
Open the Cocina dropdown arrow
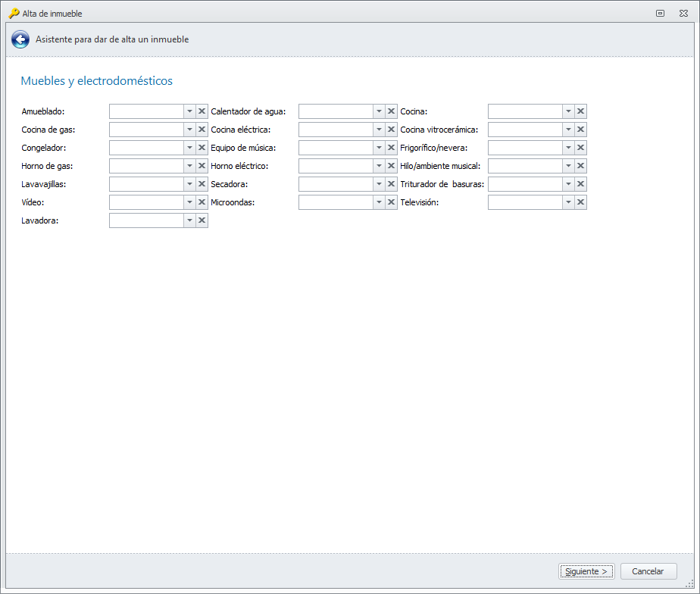coord(568,111)
